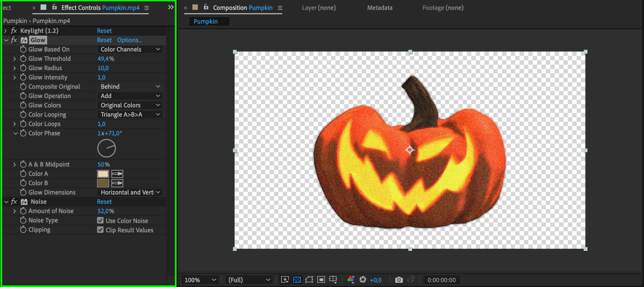The image size is (644, 287).
Task: Open the Fast Previews menu icon
Action: (285, 279)
